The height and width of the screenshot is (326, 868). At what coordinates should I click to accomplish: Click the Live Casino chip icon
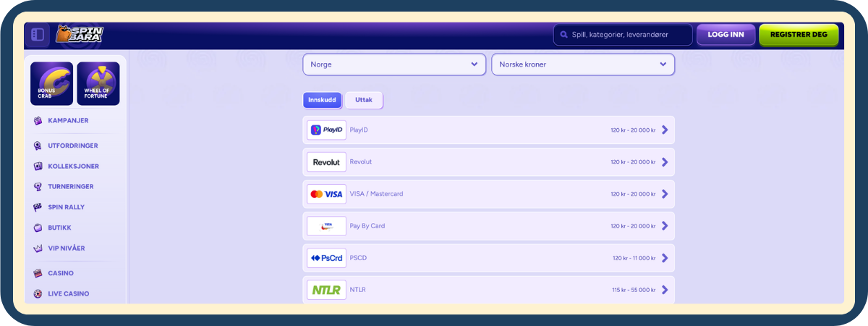click(38, 293)
